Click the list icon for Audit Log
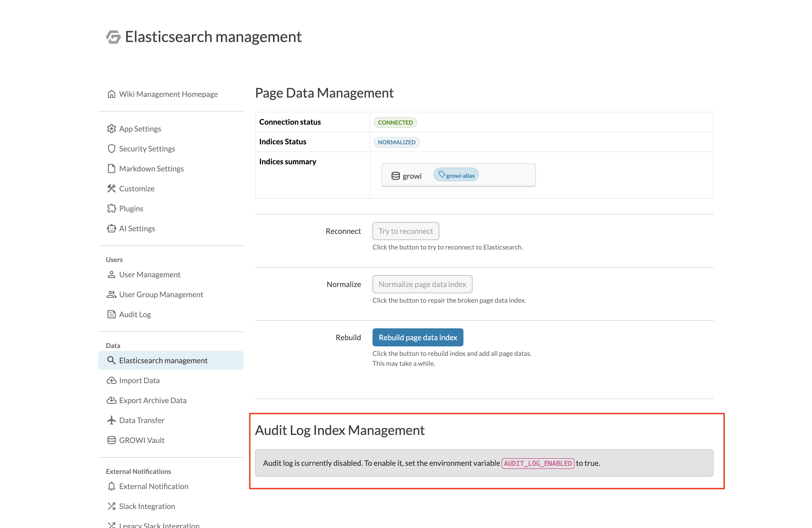This screenshot has width=812, height=528. (111, 314)
